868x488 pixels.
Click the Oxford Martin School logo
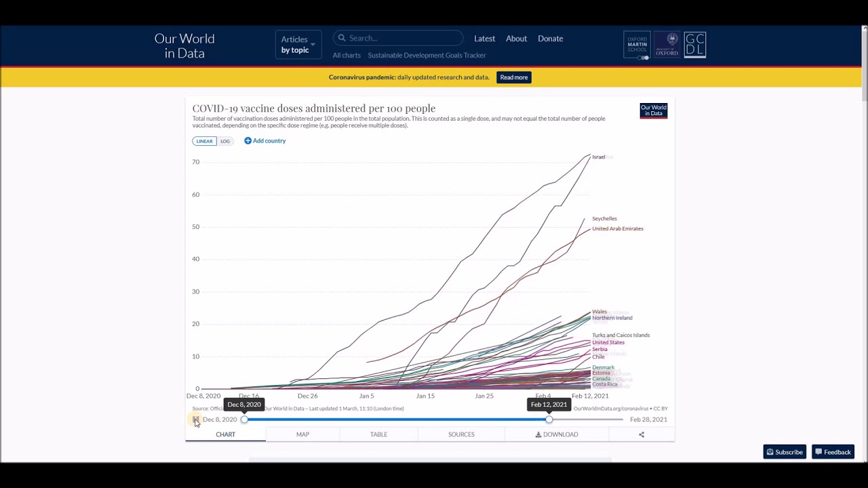coord(637,45)
